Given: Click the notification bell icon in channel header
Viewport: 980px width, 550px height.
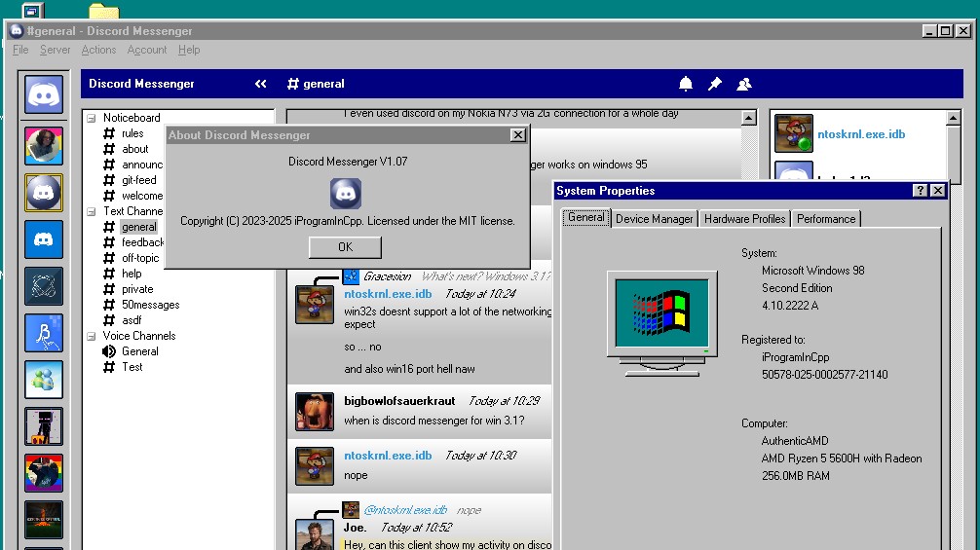Looking at the screenshot, I should [686, 85].
